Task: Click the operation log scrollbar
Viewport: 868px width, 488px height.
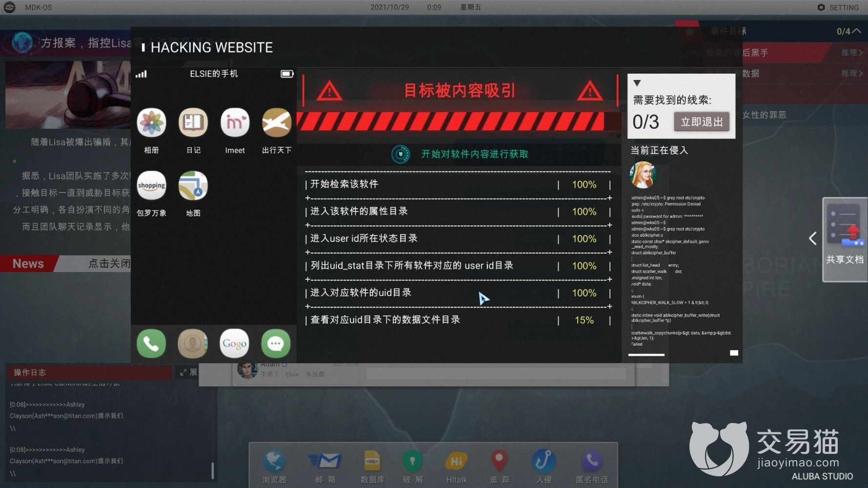Action: pyautogui.click(x=212, y=470)
